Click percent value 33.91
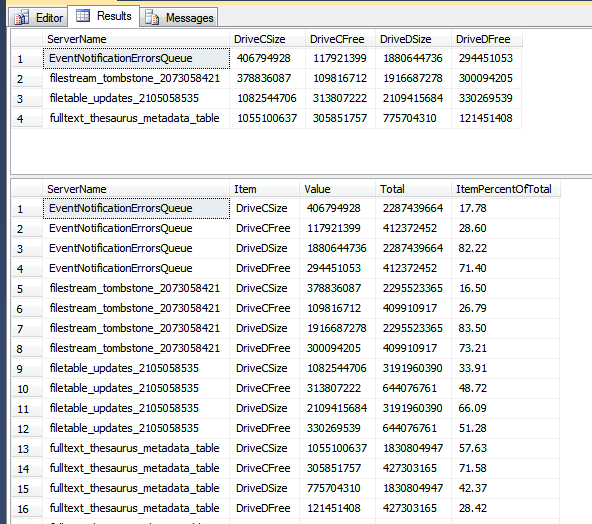 [506, 368]
